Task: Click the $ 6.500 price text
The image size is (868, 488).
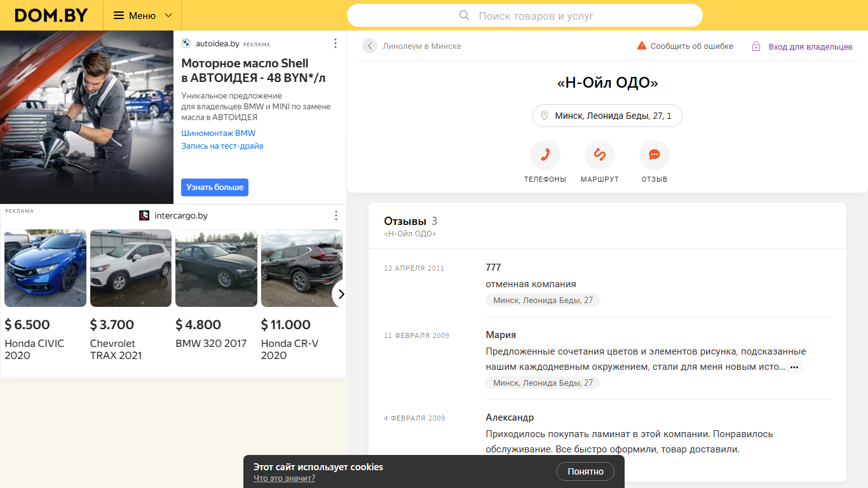Action: (27, 325)
